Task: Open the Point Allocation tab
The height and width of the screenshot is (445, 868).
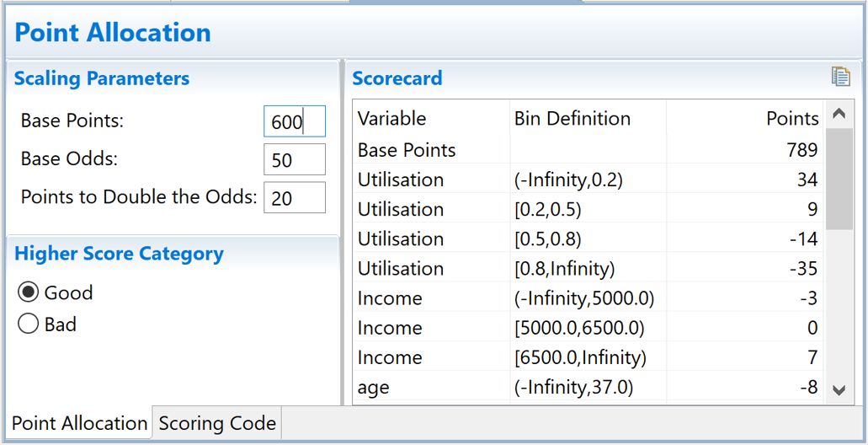Action: click(x=79, y=423)
